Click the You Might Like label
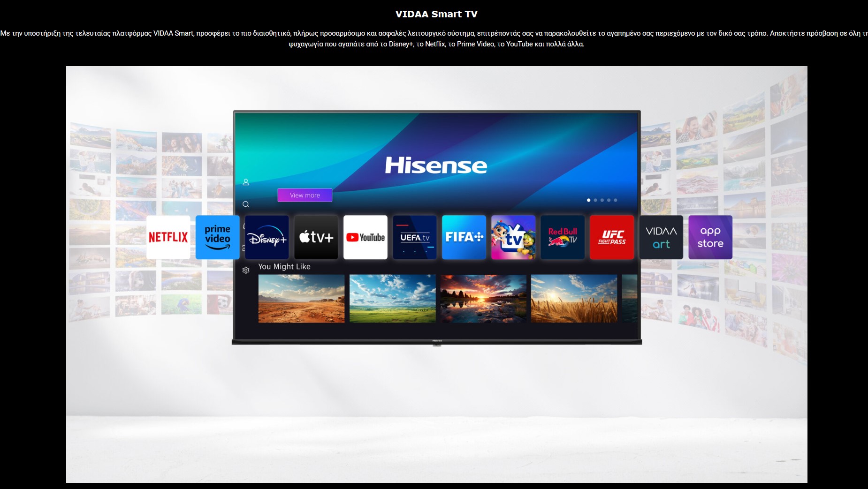 click(x=284, y=266)
